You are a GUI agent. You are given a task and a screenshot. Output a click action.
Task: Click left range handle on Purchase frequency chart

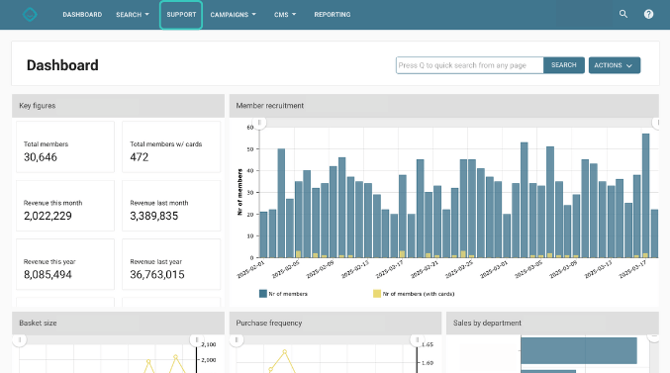point(236,340)
